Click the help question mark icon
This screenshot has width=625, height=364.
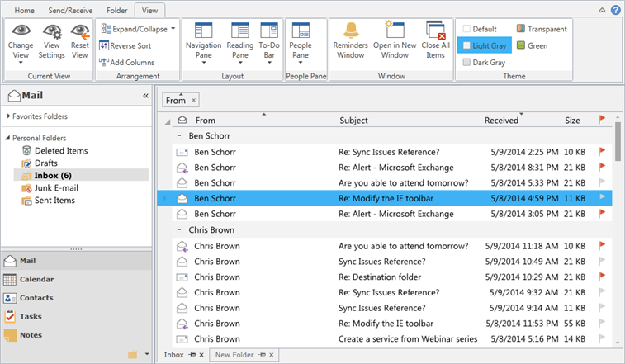click(x=616, y=10)
